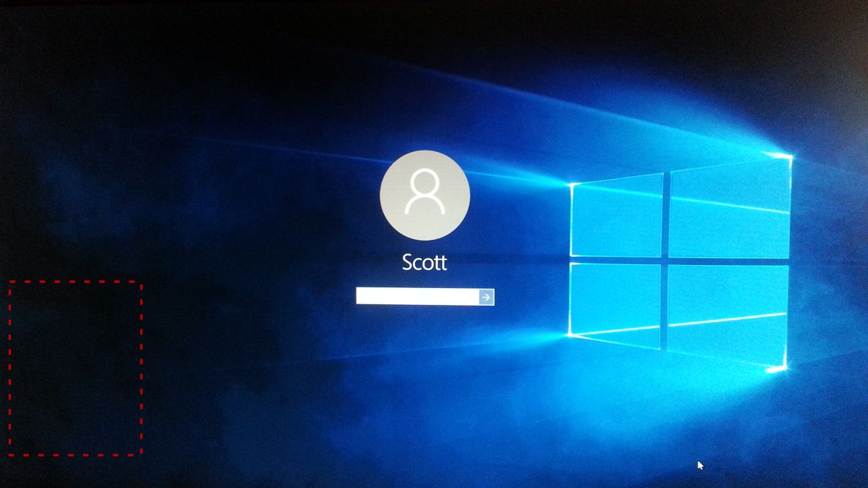Click the person silhouette inside the gray circle
Screen dimensions: 868x488
425,192
